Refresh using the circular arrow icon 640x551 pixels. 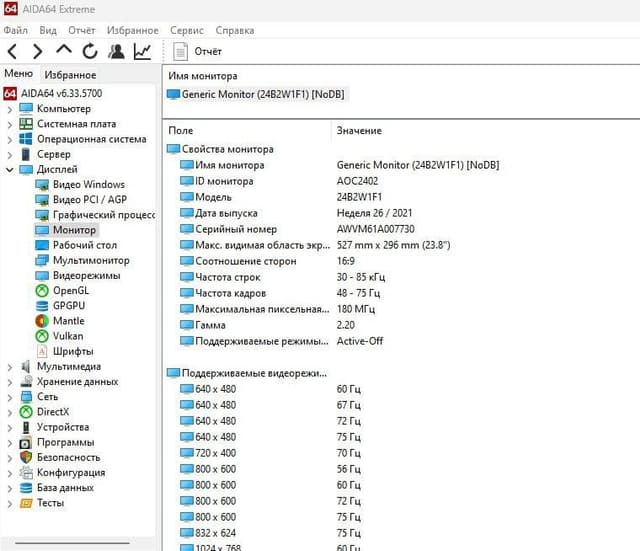coord(90,51)
